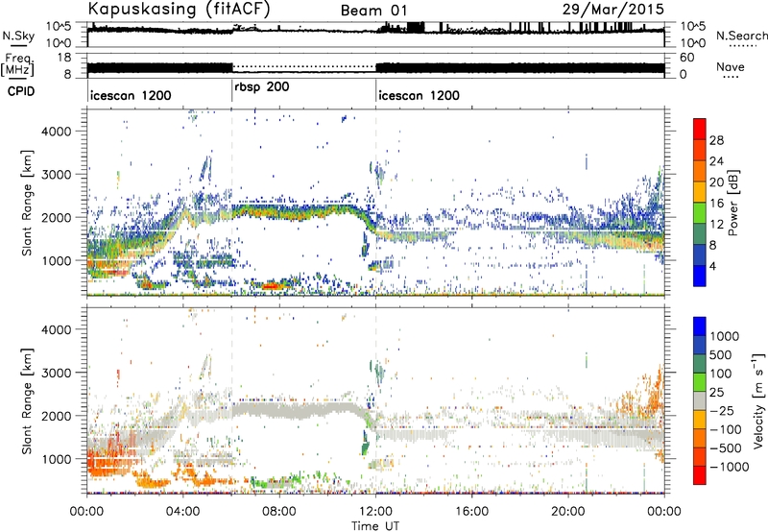Viewport: 768px width, 532px height.
Task: Click the '60' Nave axis tick label
Action: click(x=686, y=58)
